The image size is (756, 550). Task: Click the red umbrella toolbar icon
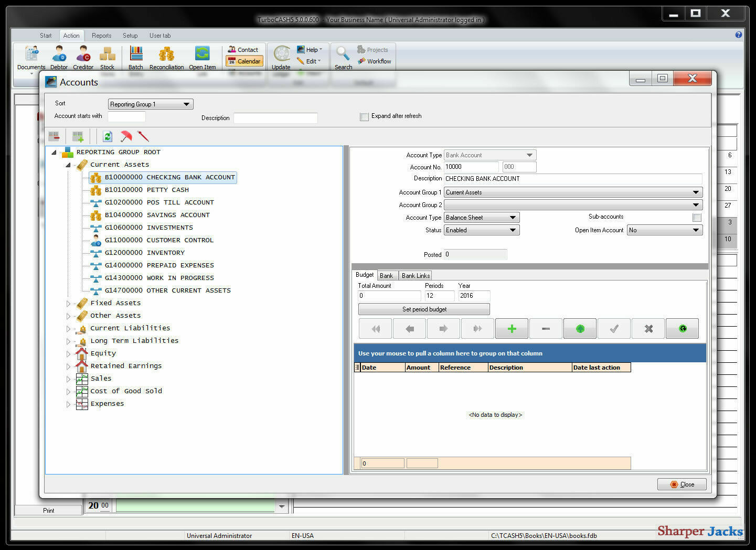[126, 136]
